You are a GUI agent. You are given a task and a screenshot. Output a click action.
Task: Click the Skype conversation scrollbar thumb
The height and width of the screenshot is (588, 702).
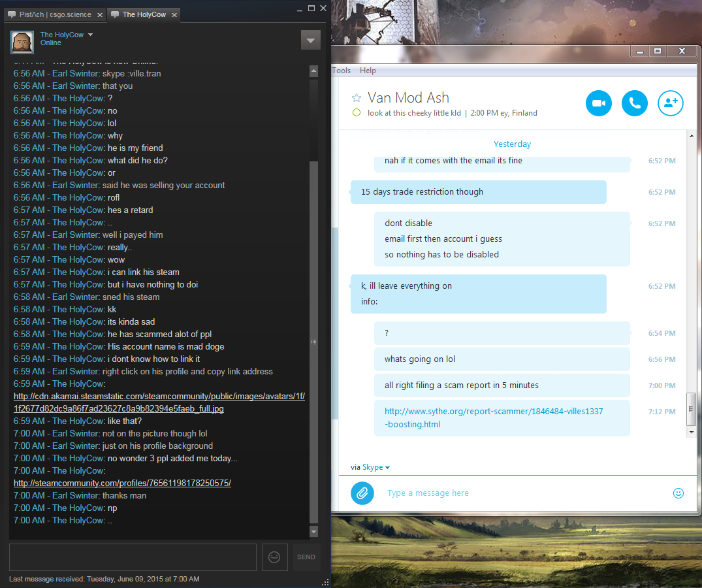(x=692, y=409)
